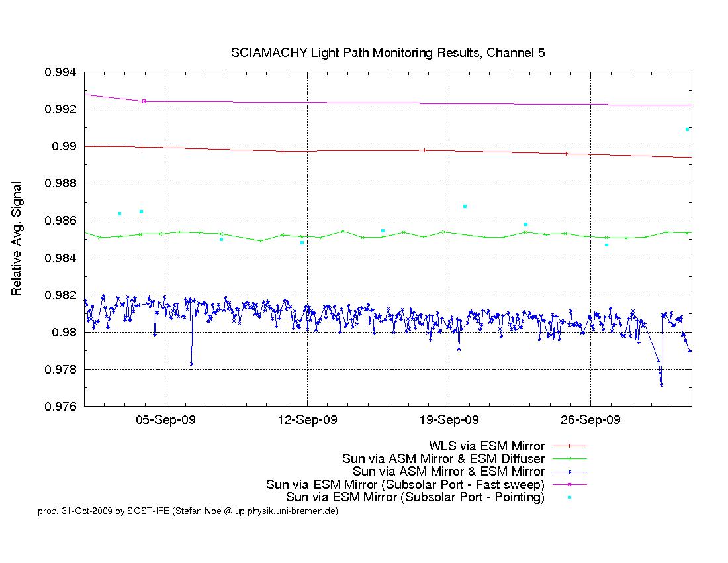Click the cyan Pointing data point near 0.991
Screen dimensions: 728x563
coord(687,130)
